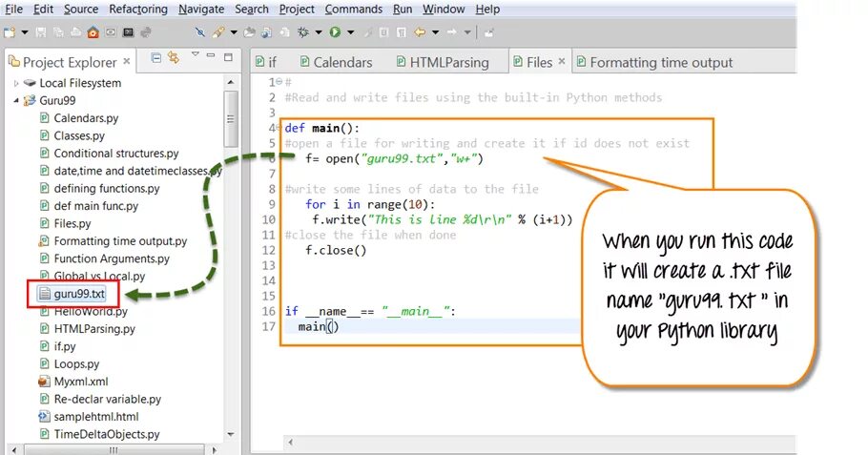Click the globe web browser toolbar icon

tap(267, 32)
